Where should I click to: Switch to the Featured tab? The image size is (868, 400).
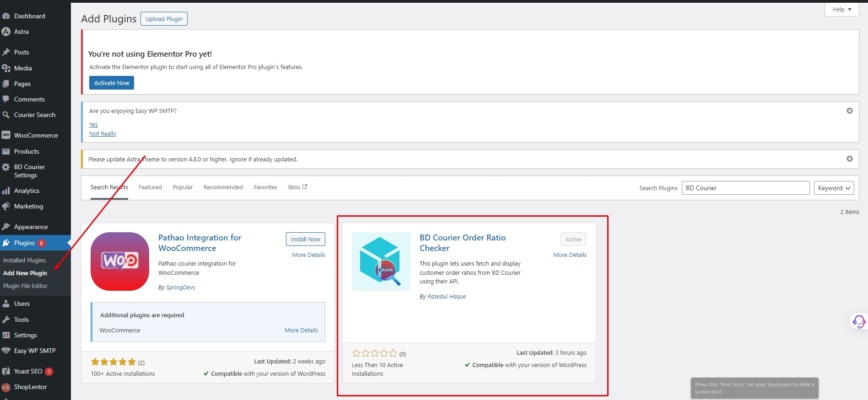151,187
